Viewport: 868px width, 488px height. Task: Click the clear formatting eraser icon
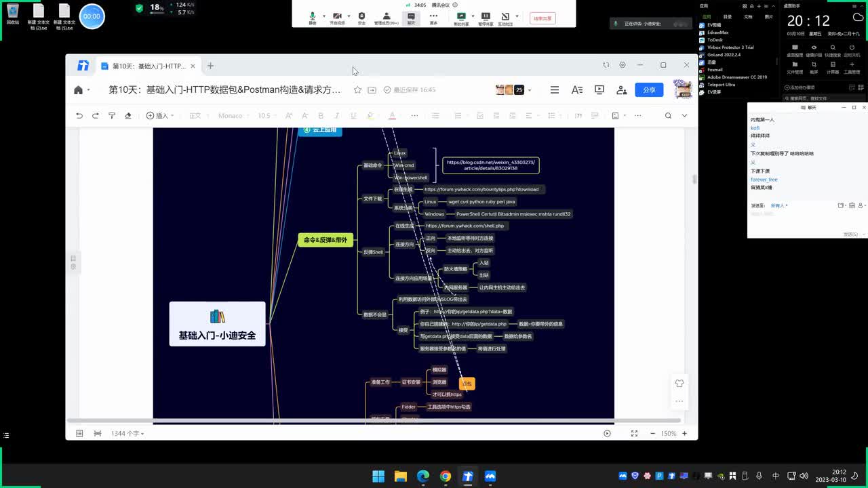point(128,116)
